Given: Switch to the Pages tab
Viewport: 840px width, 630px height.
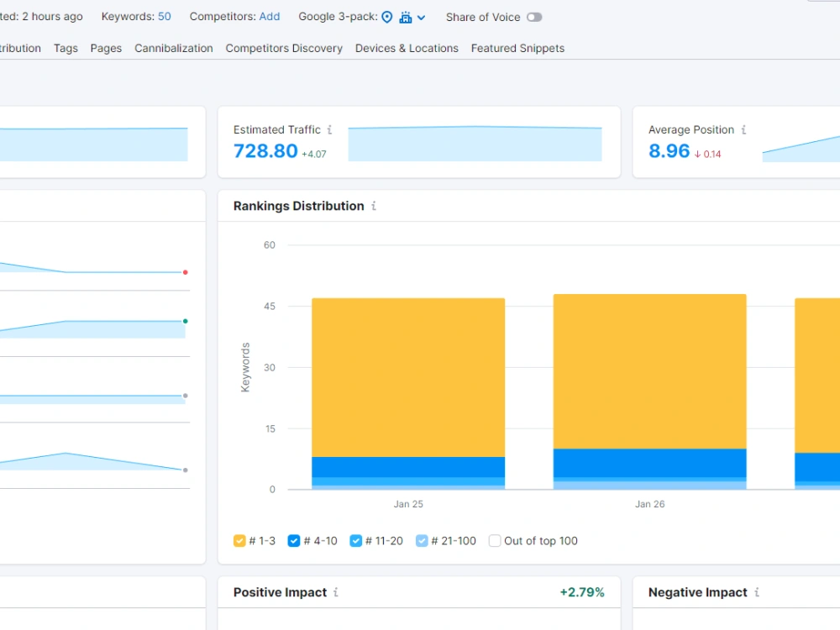Looking at the screenshot, I should pyautogui.click(x=106, y=48).
